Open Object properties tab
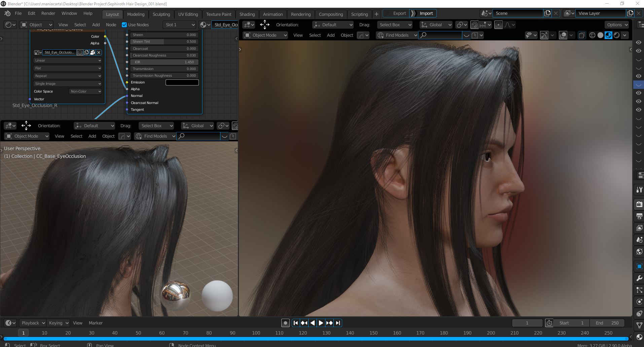The height and width of the screenshot is (347, 644). (x=639, y=266)
